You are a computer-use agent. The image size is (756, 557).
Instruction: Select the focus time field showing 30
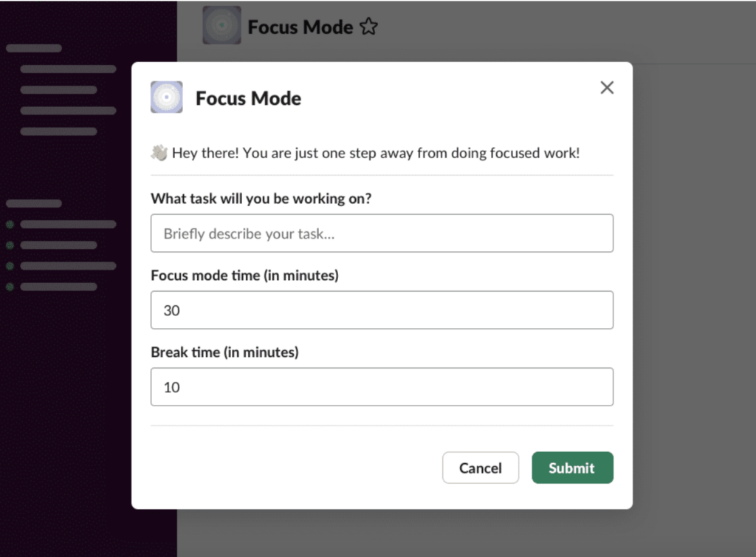pyautogui.click(x=382, y=310)
